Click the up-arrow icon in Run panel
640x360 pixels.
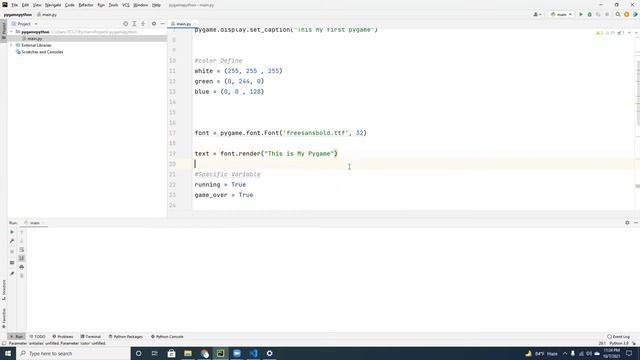point(22,232)
